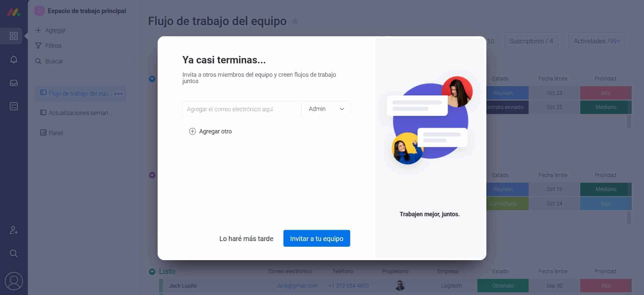Collapse the first blue group arrow
Viewport: 644px width, 295px height.
tap(152, 79)
